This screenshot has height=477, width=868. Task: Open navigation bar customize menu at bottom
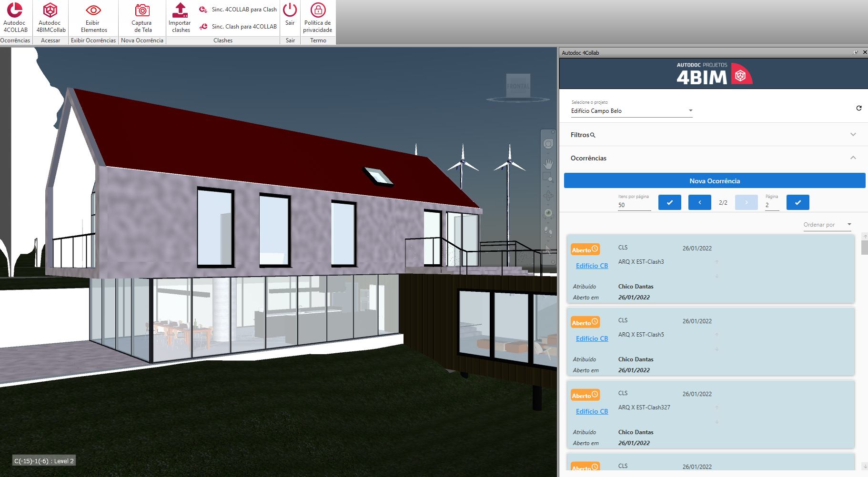[x=553, y=261]
